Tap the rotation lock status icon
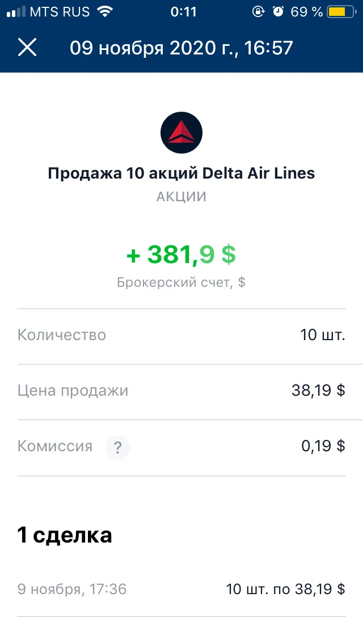 click(x=258, y=11)
